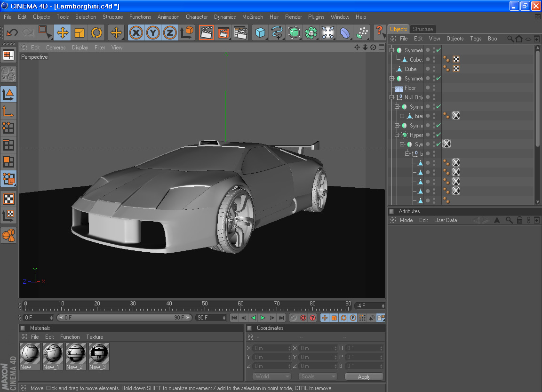Click texture tag on Cube object
The width and height of the screenshot is (542, 392).
tap(456, 69)
